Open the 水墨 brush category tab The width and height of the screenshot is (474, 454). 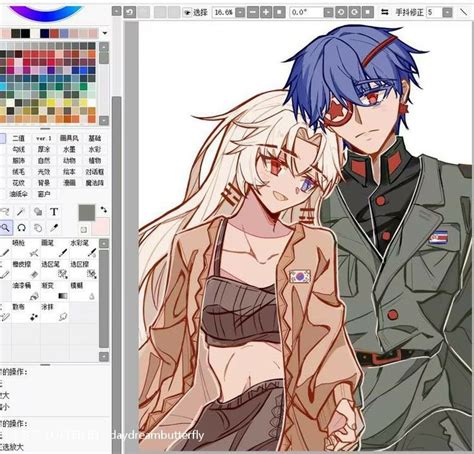(x=69, y=149)
